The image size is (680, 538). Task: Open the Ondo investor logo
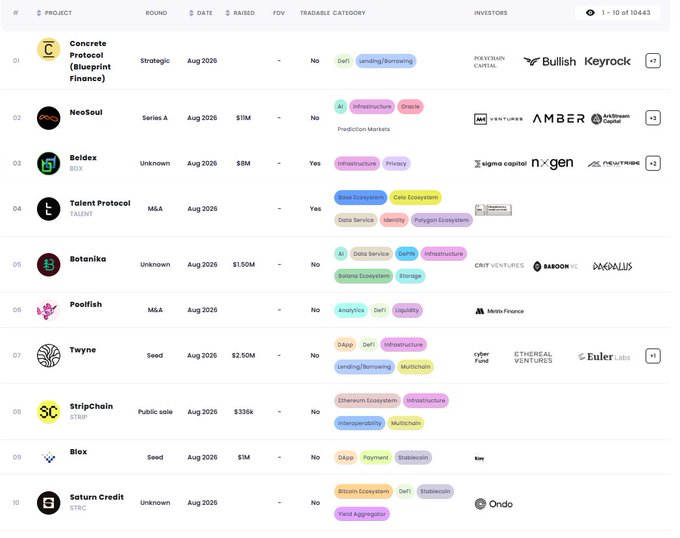click(x=494, y=504)
